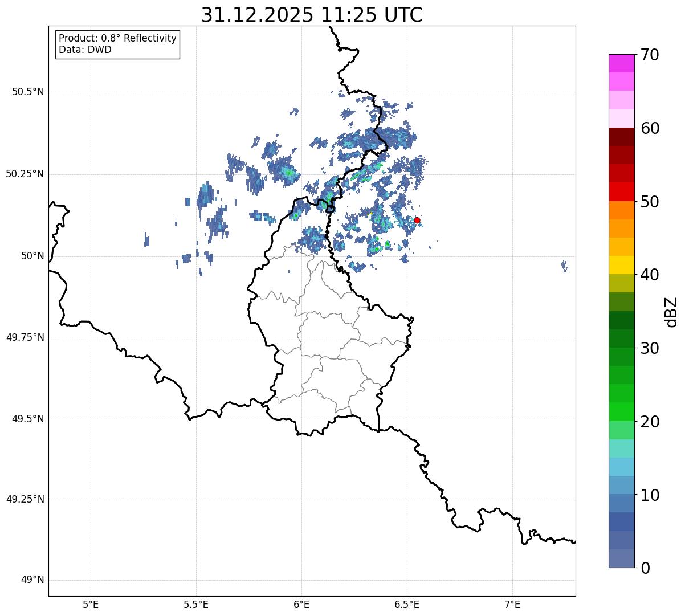
Task: Click the isolated radar echo near 7.25°E
Action: click(564, 266)
